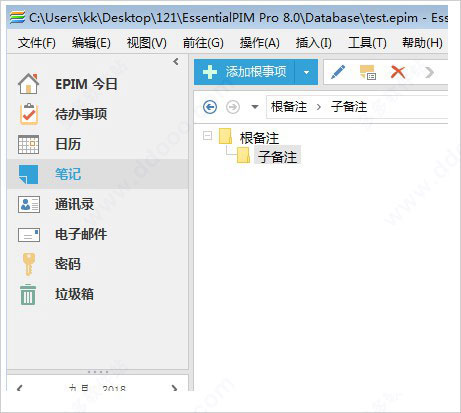461x413 pixels.
Task: Click the 密码 label
Action: click(68, 264)
